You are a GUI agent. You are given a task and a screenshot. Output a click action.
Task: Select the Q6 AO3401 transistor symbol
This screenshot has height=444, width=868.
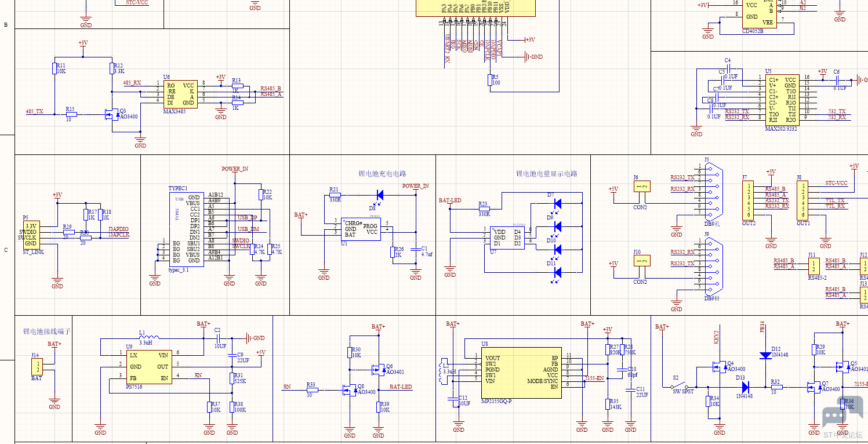click(379, 369)
